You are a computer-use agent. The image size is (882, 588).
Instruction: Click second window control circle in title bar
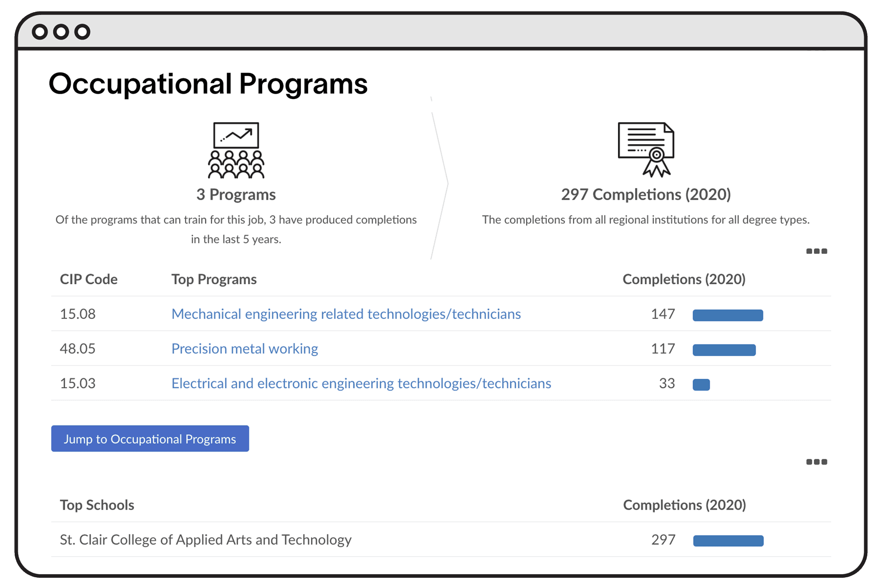(61, 32)
